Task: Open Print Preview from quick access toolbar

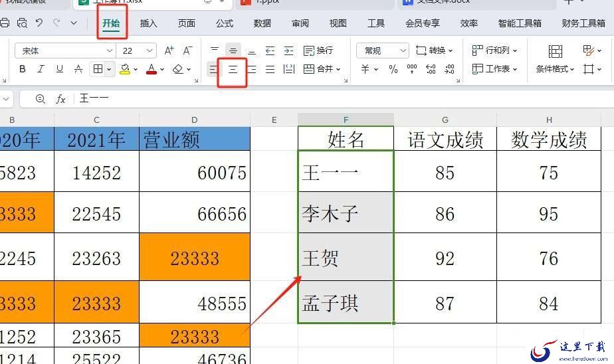Action: click(22, 23)
